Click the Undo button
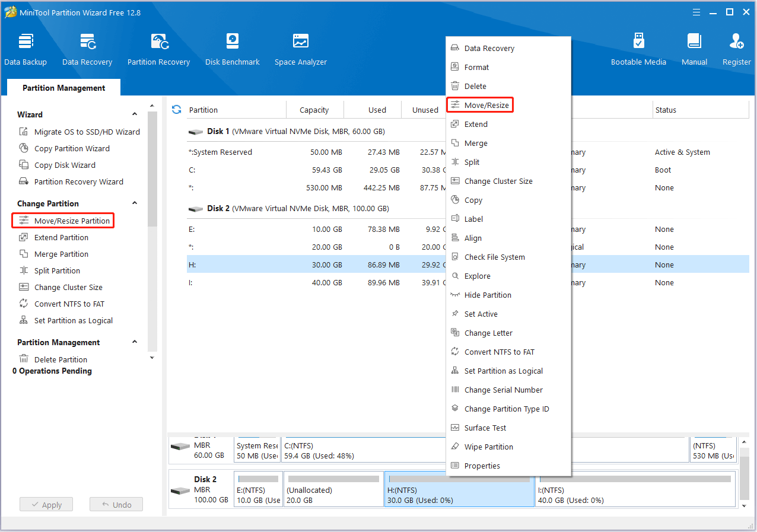 click(x=116, y=505)
